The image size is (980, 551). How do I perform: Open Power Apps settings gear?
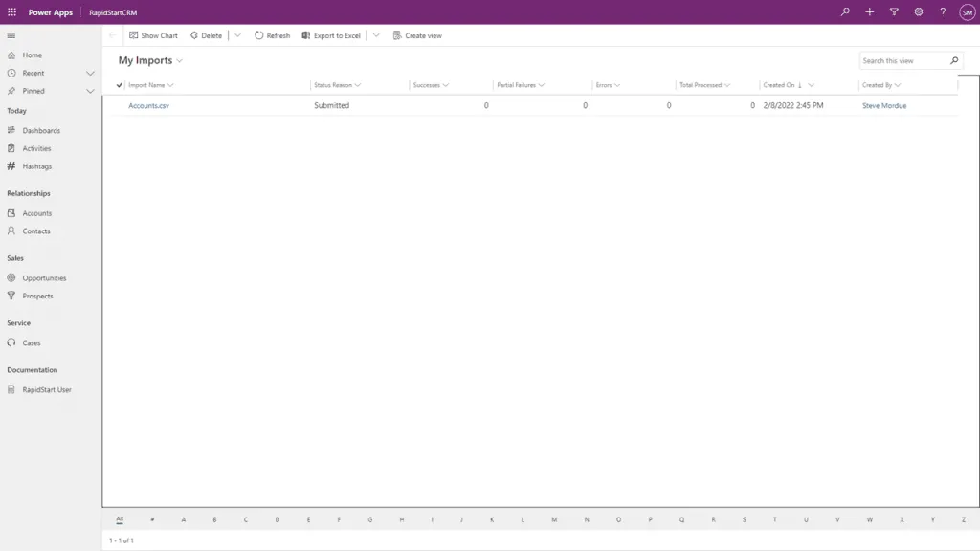[x=918, y=12]
